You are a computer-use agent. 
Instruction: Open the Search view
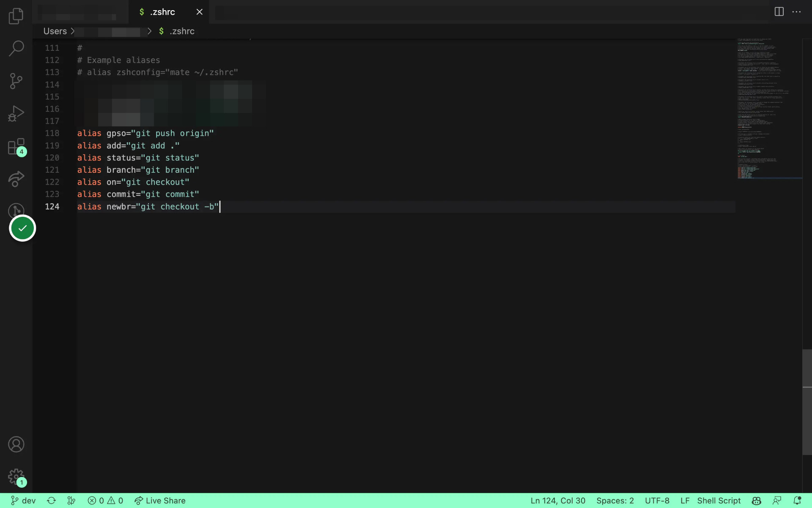tap(16, 48)
